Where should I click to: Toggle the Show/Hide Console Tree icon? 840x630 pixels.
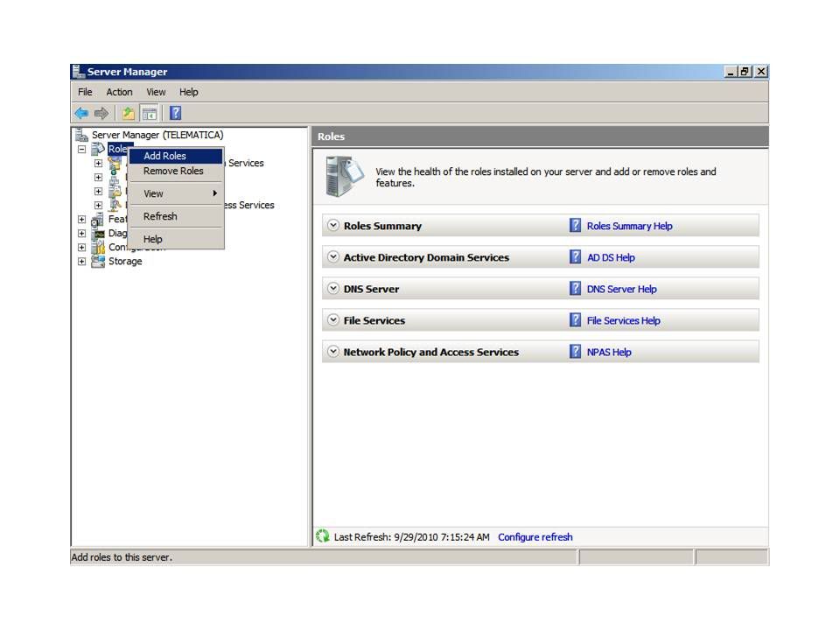tap(149, 113)
